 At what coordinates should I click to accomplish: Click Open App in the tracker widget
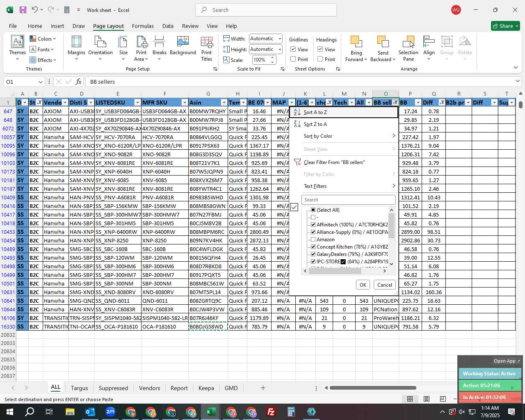pyautogui.click(x=507, y=361)
